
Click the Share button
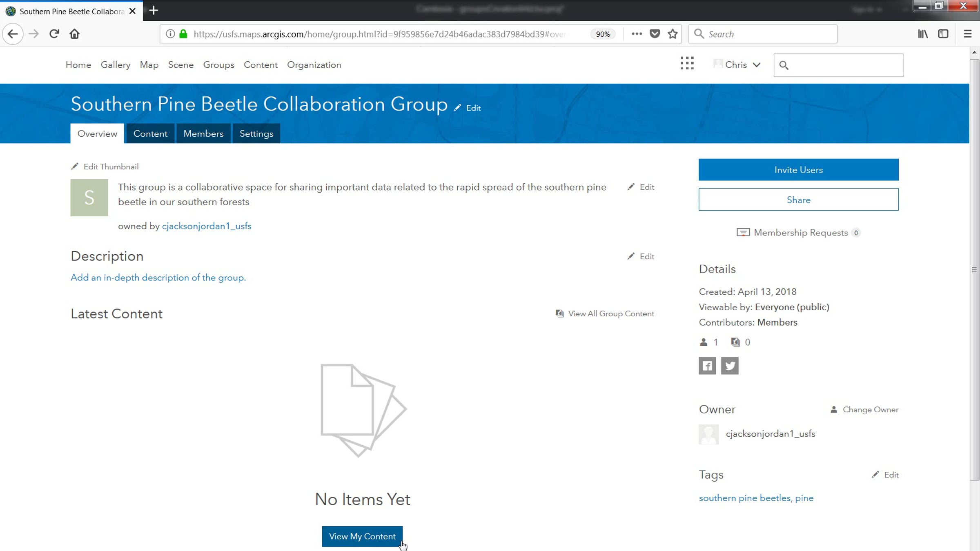click(x=798, y=200)
